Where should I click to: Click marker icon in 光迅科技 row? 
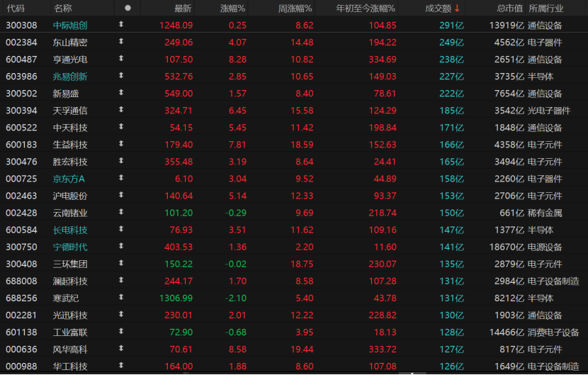coord(121,314)
